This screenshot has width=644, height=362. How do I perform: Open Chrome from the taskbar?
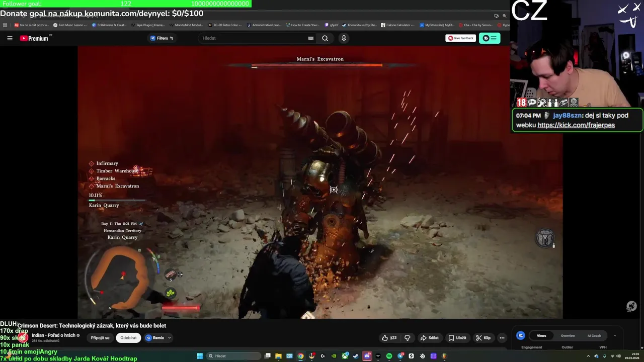tap(300, 356)
